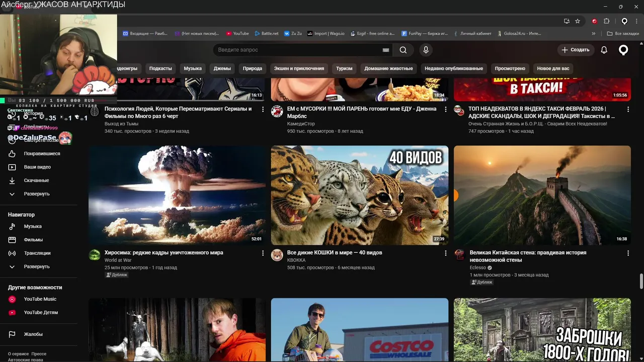This screenshot has height=362, width=644.
Task: Bookmark this page with the star icon
Action: [578, 21]
